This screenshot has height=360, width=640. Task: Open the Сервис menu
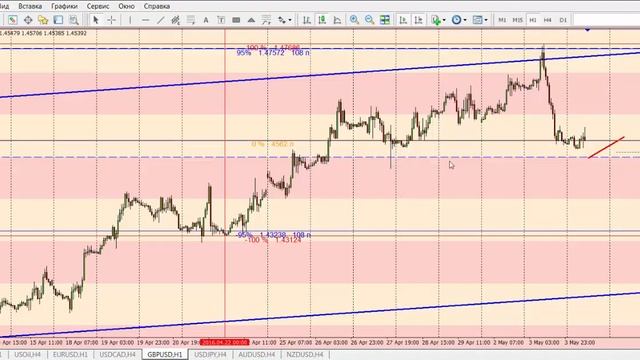pos(98,6)
